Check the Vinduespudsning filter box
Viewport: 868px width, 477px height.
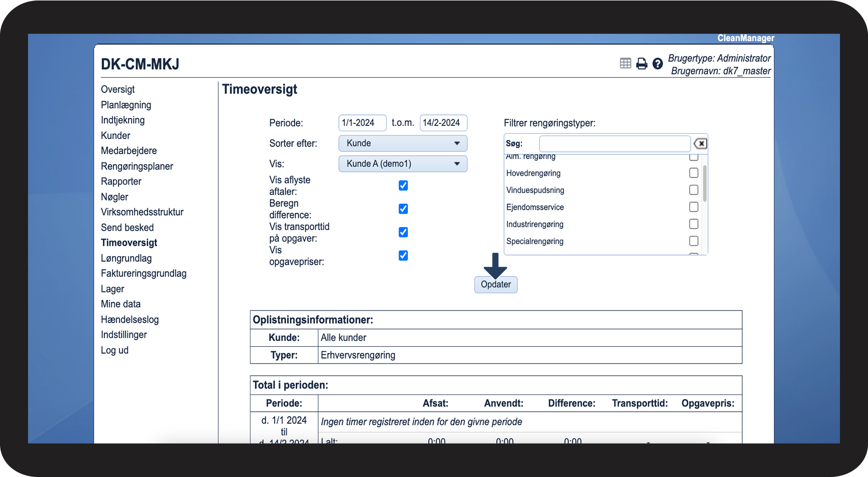pyautogui.click(x=694, y=190)
